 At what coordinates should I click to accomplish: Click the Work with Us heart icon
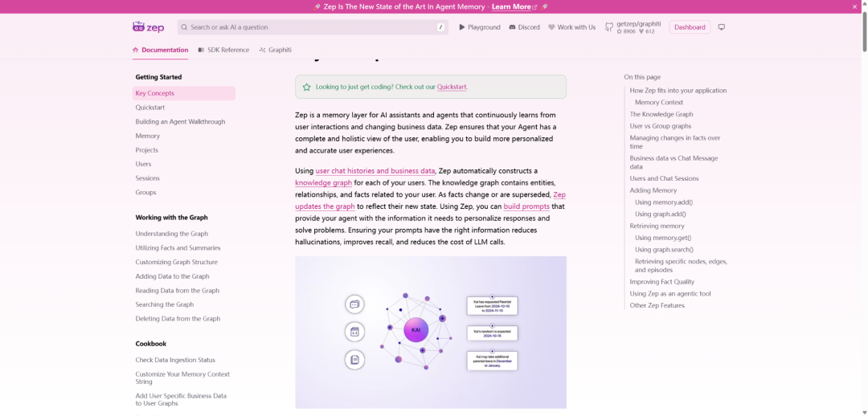tap(551, 27)
